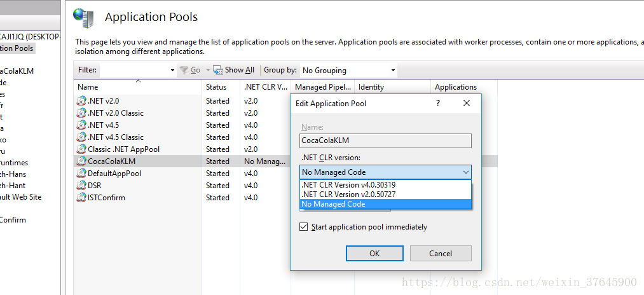Screen dimensions: 644x295
Task: Expand the Filter combo box arrow
Action: click(x=172, y=70)
